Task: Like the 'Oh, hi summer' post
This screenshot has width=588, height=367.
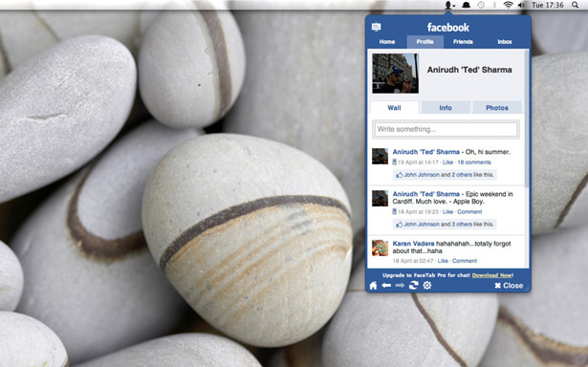Action: click(447, 162)
